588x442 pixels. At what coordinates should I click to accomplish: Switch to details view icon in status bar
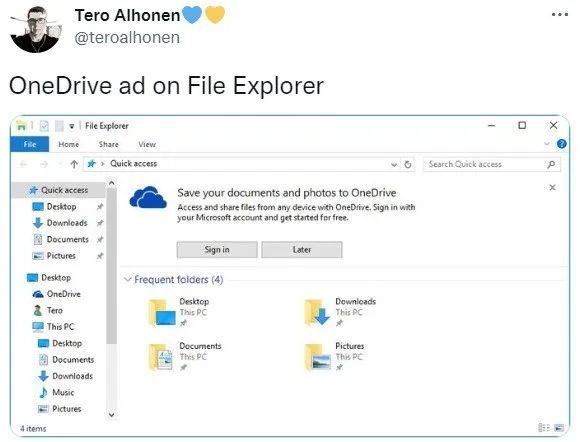tap(544, 428)
